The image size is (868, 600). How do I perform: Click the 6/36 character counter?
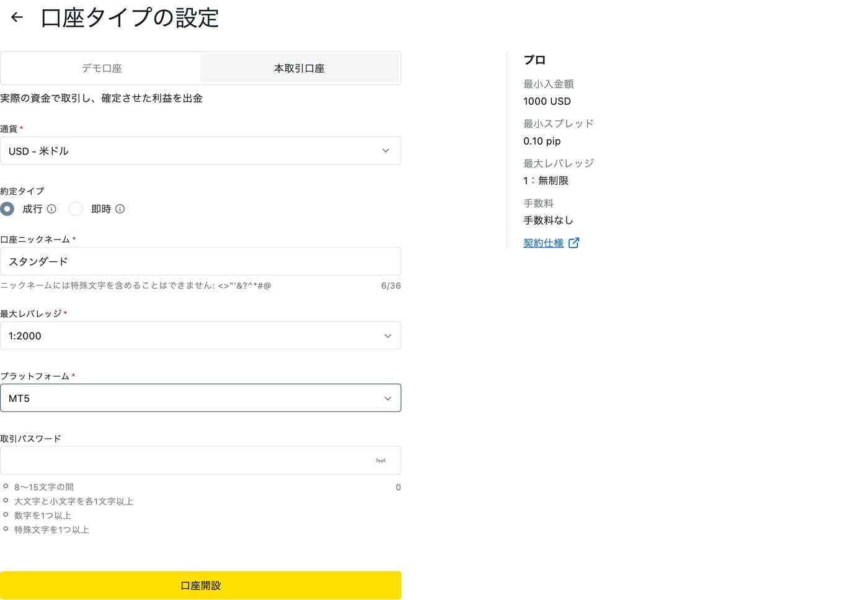pyautogui.click(x=391, y=286)
